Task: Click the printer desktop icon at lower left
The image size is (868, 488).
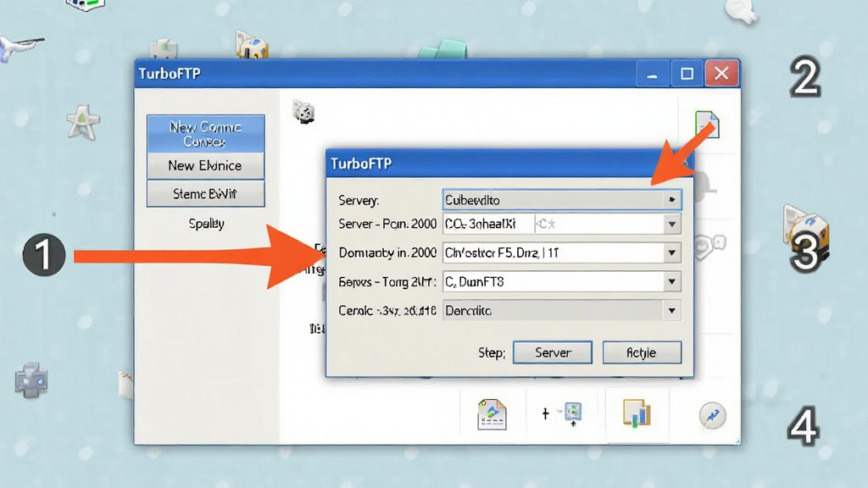Action: 31,380
